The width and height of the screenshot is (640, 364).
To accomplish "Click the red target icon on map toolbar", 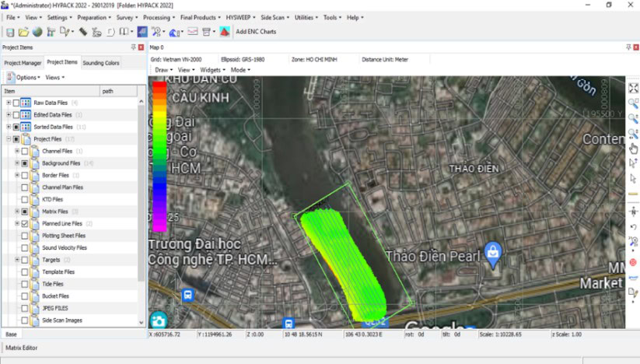I will tap(633, 262).
